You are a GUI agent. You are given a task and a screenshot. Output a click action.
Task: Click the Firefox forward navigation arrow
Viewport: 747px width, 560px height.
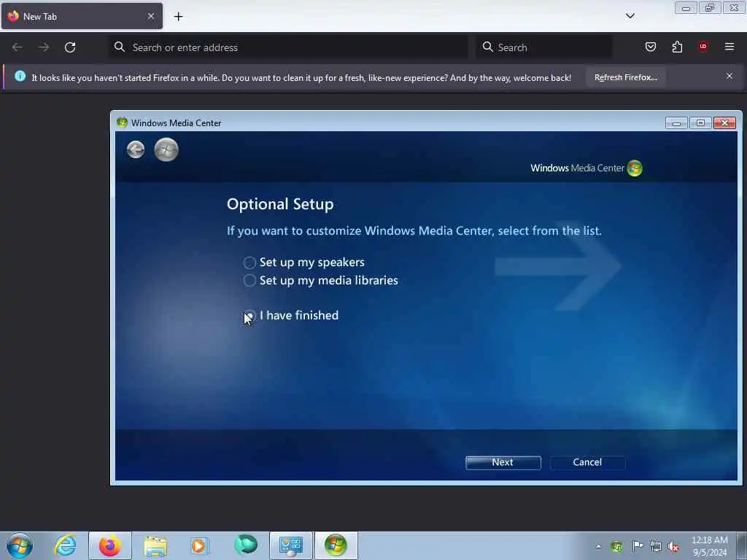coord(43,47)
